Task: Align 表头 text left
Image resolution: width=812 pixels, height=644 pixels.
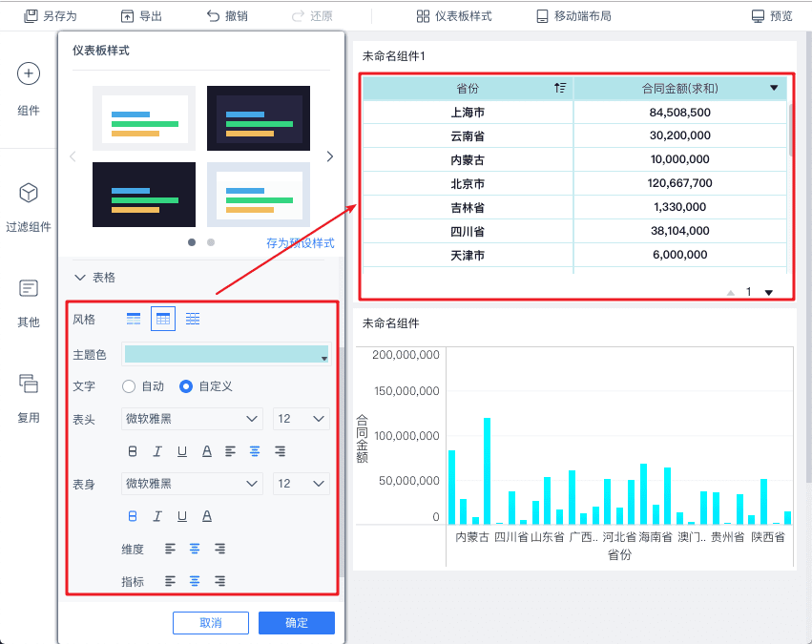Action: (x=231, y=451)
